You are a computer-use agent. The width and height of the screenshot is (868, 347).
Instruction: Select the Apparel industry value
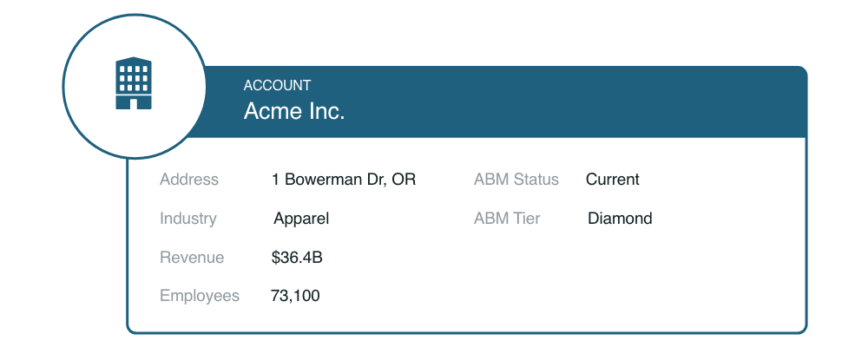pyautogui.click(x=301, y=219)
